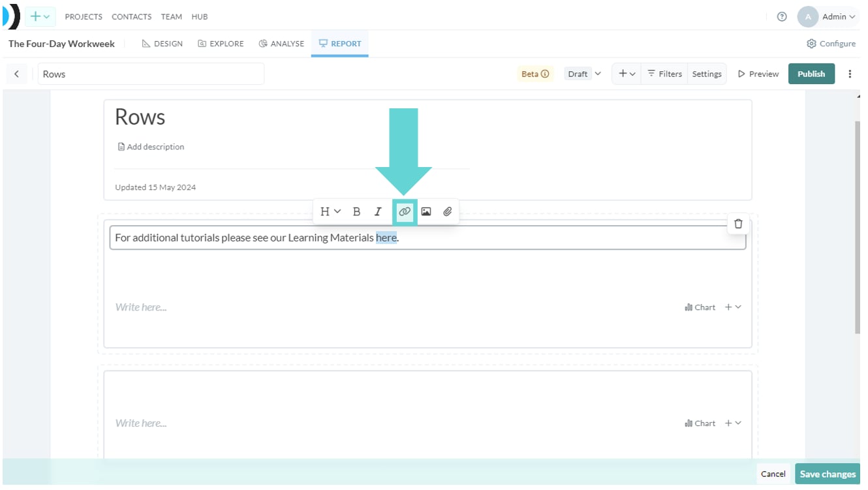The height and width of the screenshot is (490, 868).
Task: Click the 'Rows' report title heading
Action: (x=140, y=117)
